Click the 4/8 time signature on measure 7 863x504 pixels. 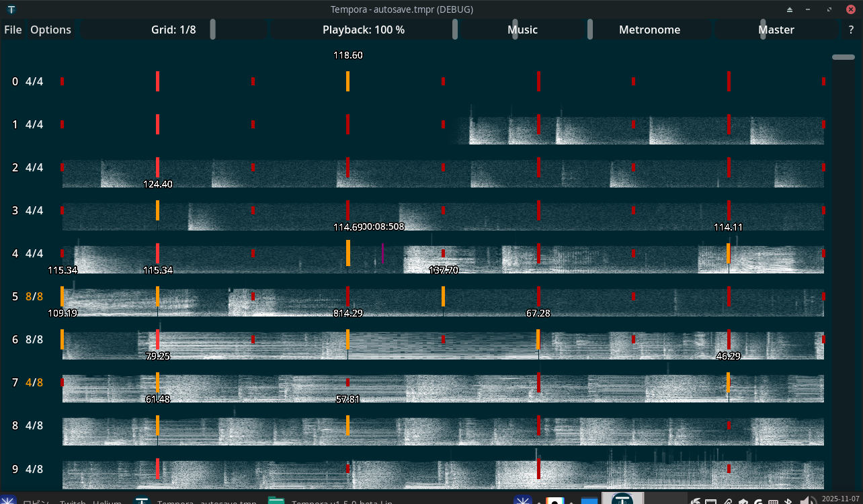[34, 382]
